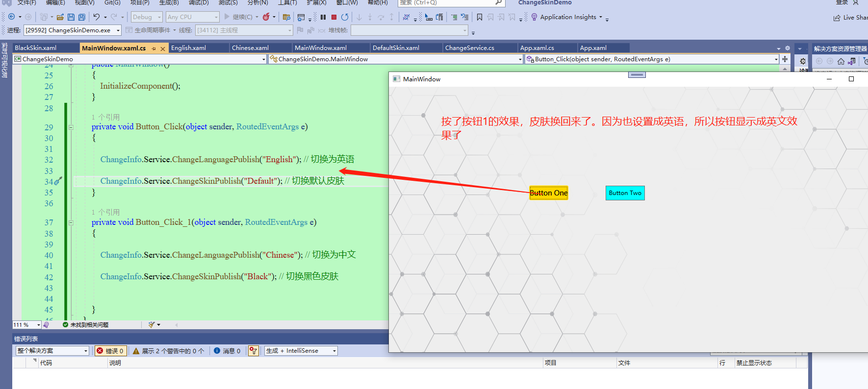868x389 pixels.
Task: Open the Any CPU platform dropdown
Action: (x=192, y=17)
